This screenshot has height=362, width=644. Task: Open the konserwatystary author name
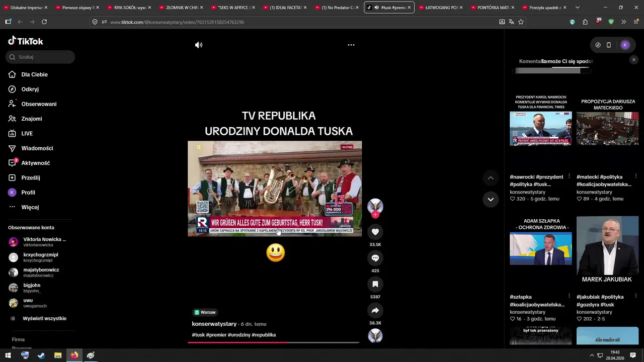pyautogui.click(x=214, y=324)
